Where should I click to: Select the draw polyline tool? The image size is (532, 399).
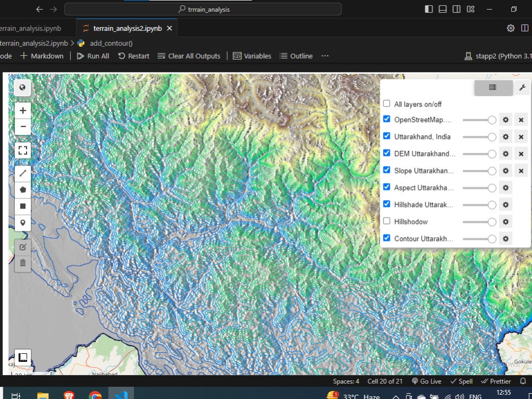tap(23, 173)
